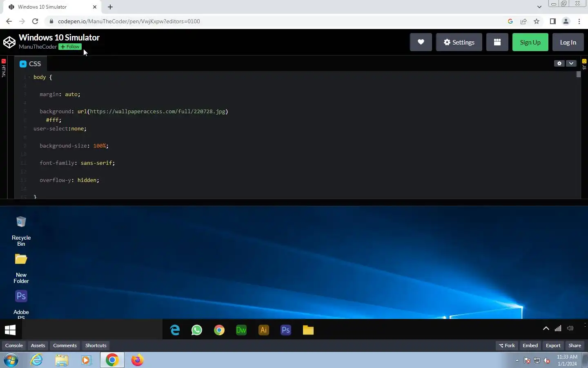Screen dimensions: 588x368
Task: Click the CodePen logo icon
Action: 9,42
